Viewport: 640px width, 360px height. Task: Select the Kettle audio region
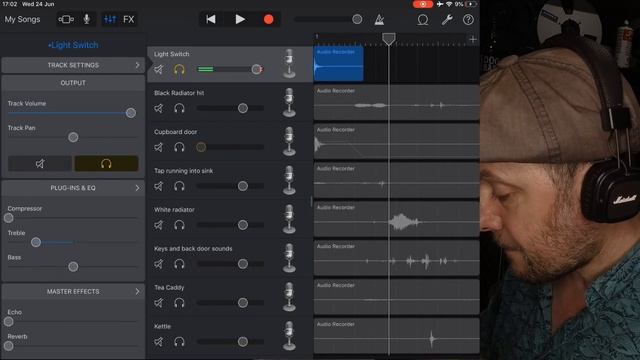(396, 336)
